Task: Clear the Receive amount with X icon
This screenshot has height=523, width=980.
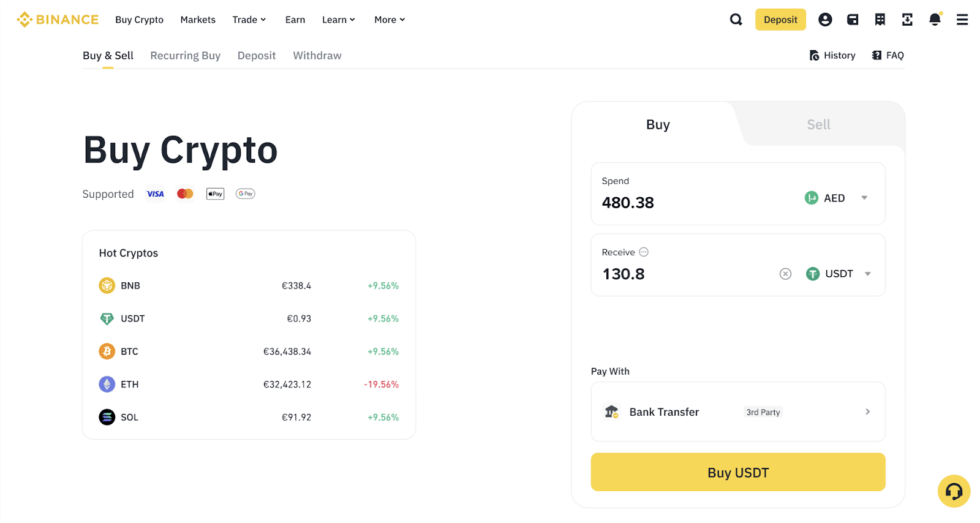Action: pos(785,274)
